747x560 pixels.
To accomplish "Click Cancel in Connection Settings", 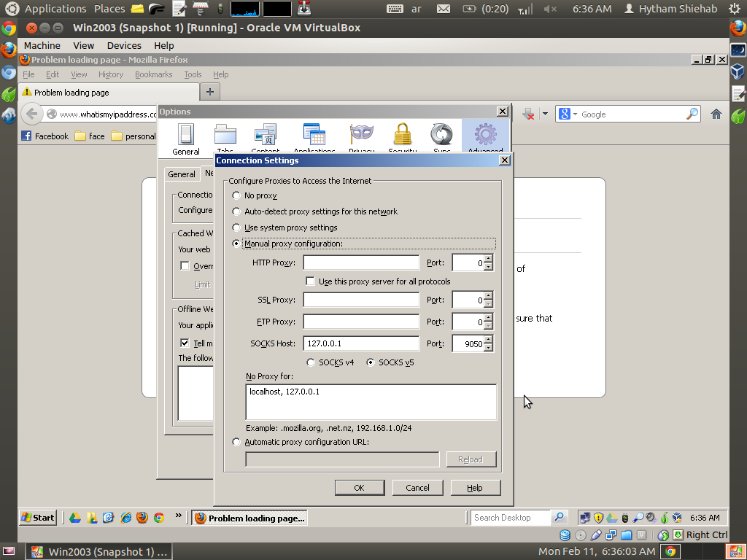I will pos(417,488).
